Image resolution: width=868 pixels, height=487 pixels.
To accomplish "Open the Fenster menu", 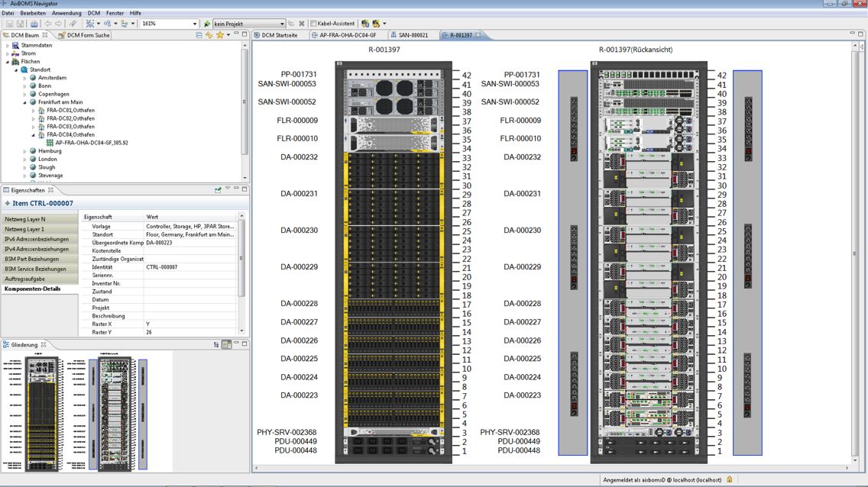I will click(115, 13).
